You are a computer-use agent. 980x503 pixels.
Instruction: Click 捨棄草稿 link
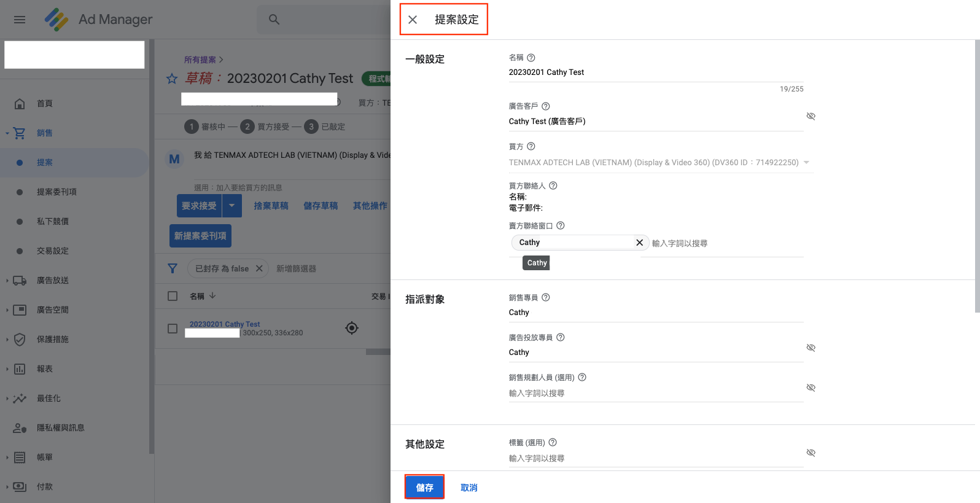[271, 206]
